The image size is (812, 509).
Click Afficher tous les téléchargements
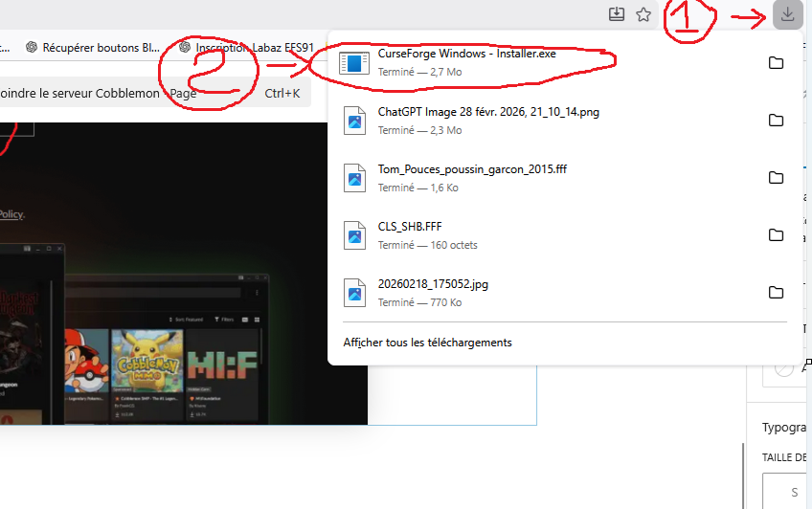427,343
